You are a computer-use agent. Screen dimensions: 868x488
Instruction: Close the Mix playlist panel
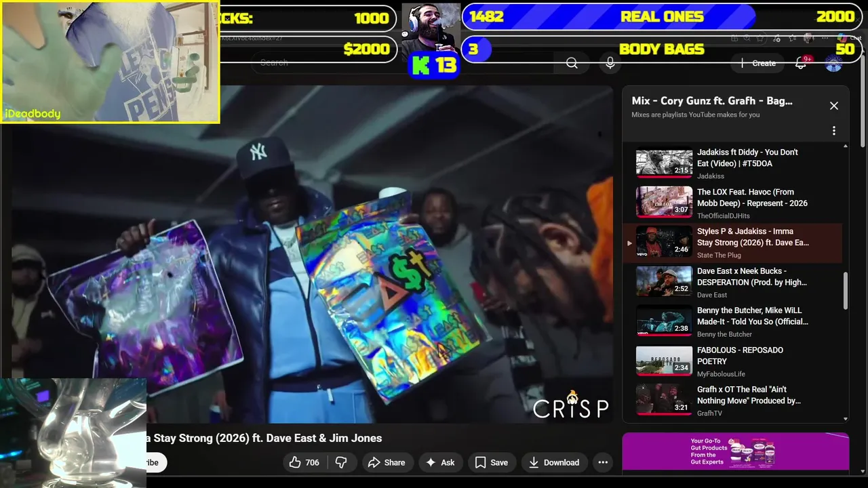(834, 106)
